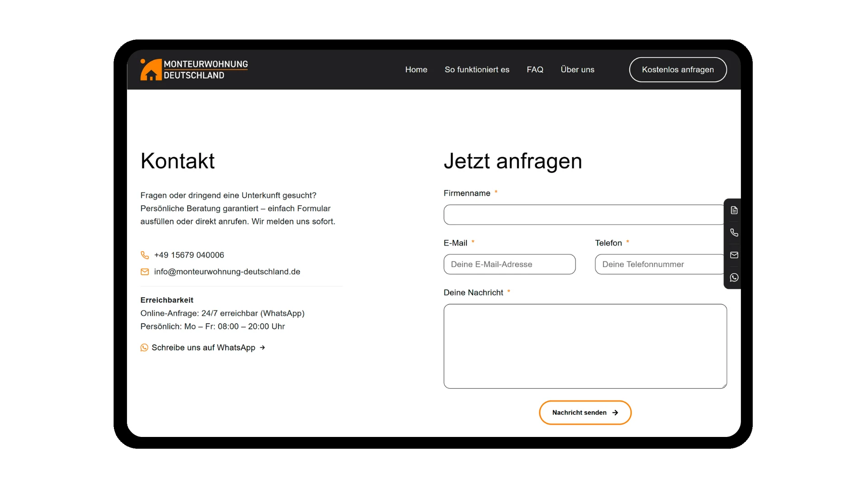Click the Kostenlos anfragen button

click(678, 70)
